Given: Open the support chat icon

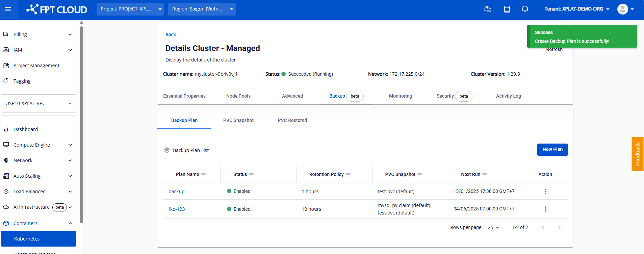Looking at the screenshot, I should pos(487,9).
